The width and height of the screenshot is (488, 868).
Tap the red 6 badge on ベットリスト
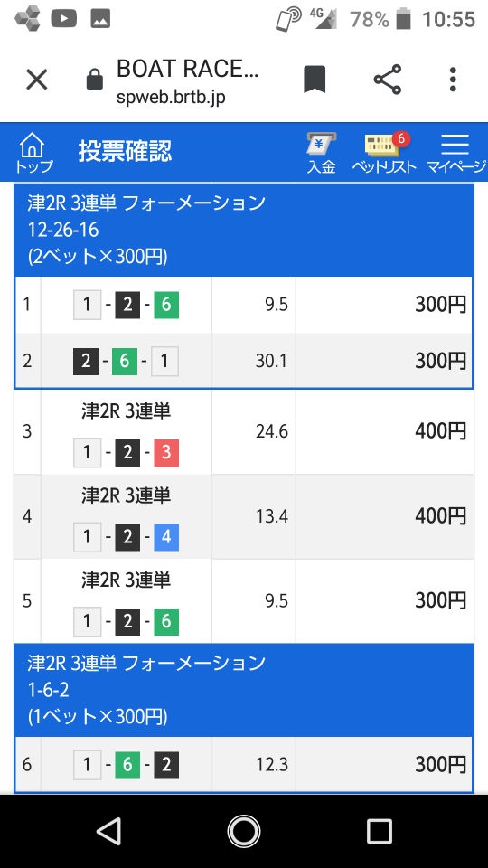pos(401,138)
